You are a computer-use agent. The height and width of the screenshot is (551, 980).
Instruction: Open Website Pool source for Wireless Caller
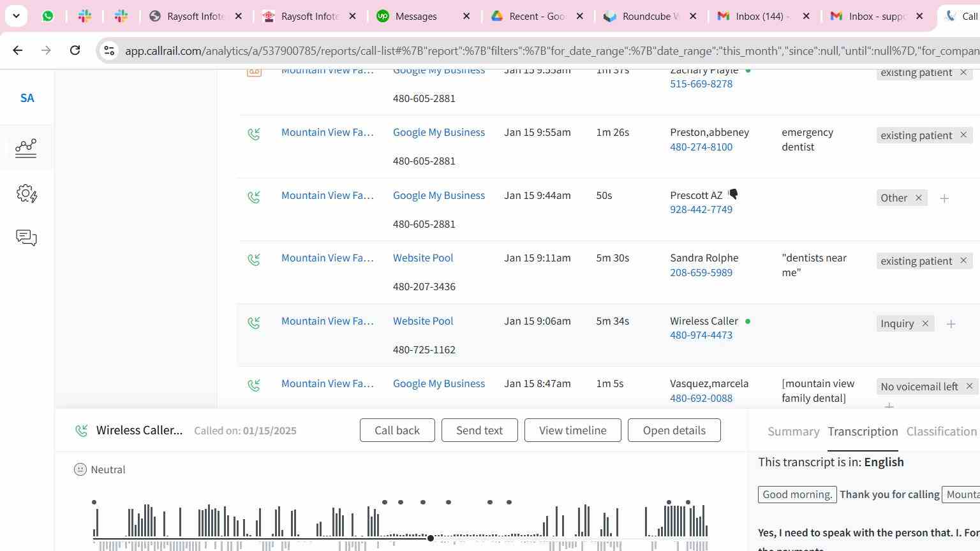coord(423,321)
